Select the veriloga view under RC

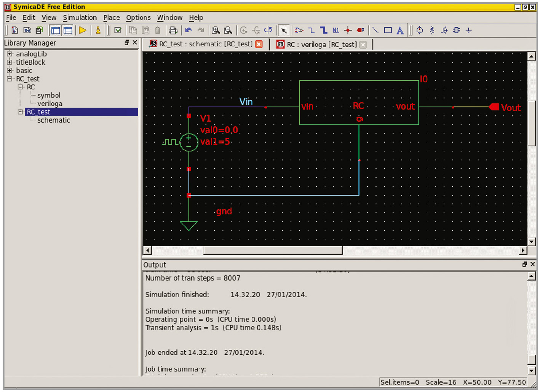[50, 104]
